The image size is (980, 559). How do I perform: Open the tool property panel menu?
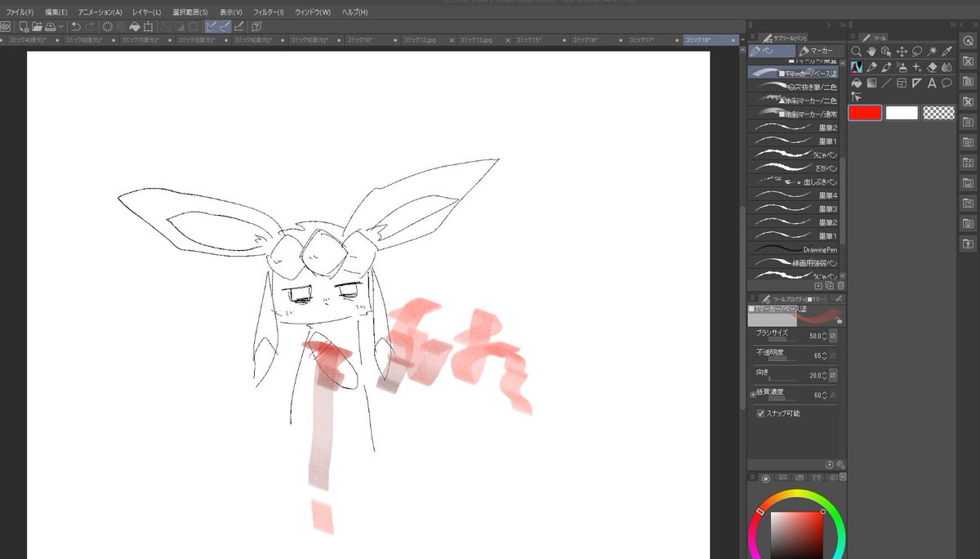[x=752, y=298]
